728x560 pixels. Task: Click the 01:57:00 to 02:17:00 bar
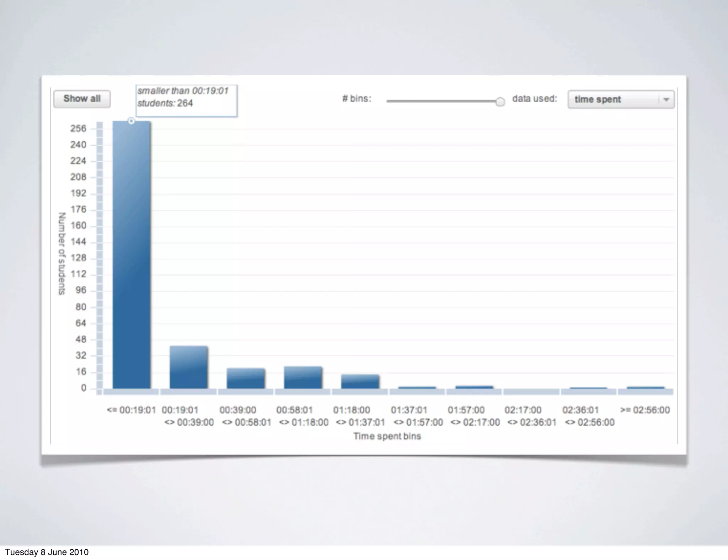(474, 387)
